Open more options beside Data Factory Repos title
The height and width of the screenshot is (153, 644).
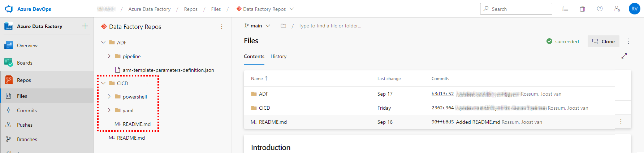pos(222,26)
